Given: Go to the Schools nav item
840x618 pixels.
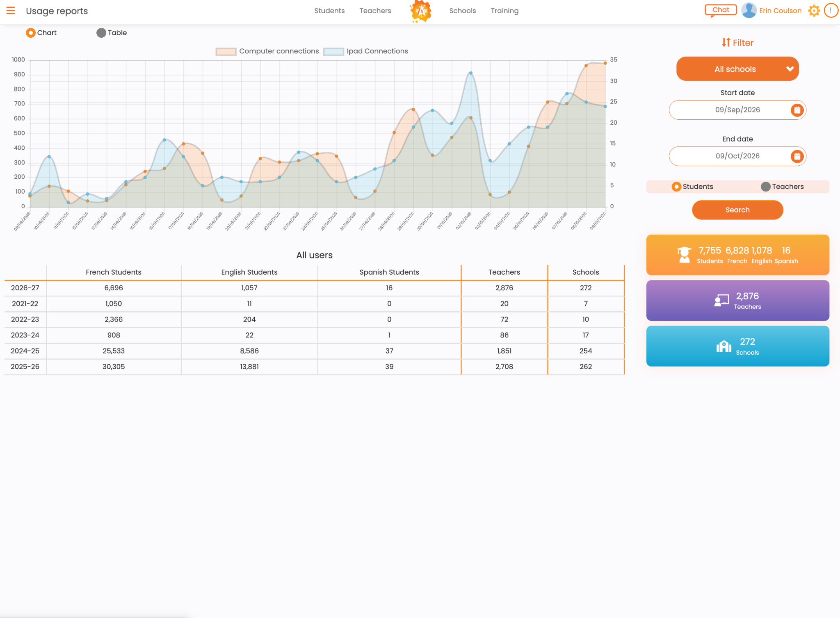Looking at the screenshot, I should point(462,11).
